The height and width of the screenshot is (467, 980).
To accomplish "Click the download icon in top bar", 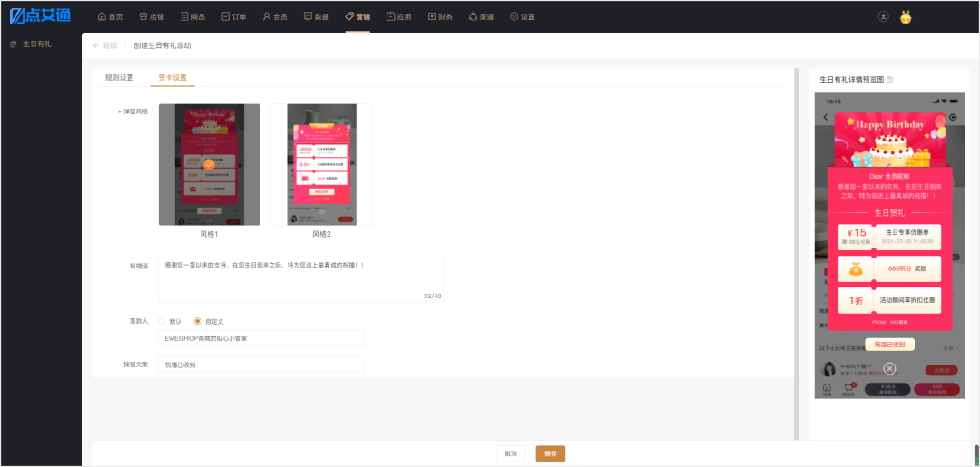I will (x=883, y=17).
